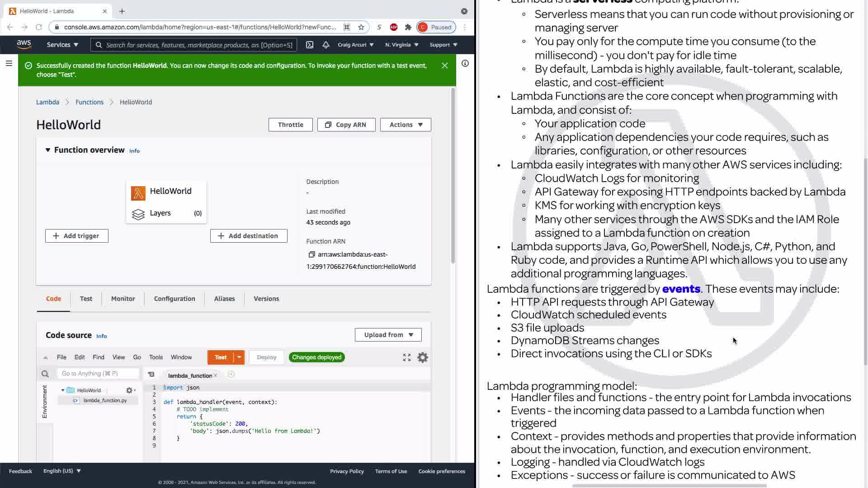
Task: Click the Go to Anything field
Action: tap(98, 374)
